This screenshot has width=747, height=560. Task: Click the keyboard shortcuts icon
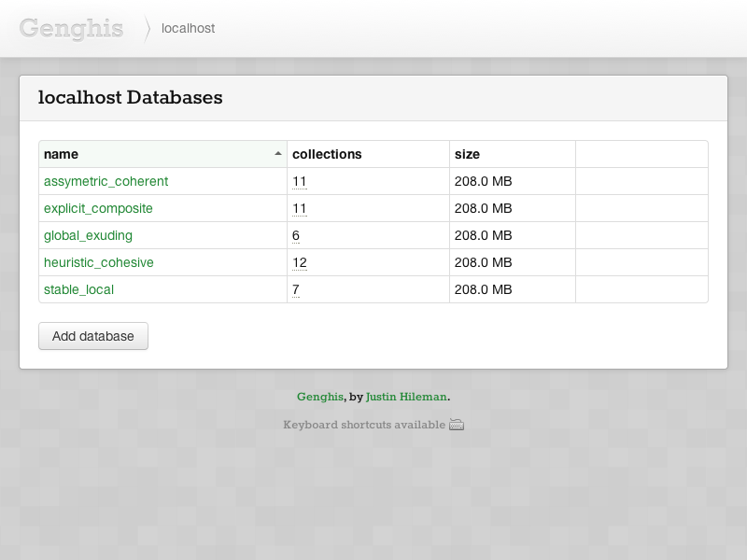[x=457, y=425]
